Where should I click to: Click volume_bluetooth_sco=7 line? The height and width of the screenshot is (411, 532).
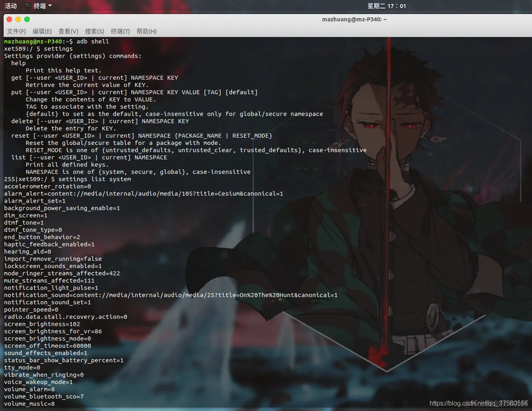click(x=44, y=397)
